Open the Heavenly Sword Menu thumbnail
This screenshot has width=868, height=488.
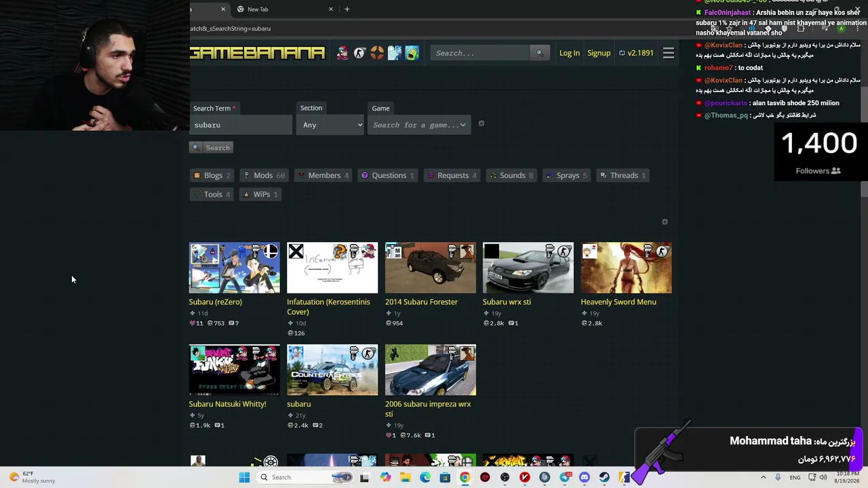point(627,268)
